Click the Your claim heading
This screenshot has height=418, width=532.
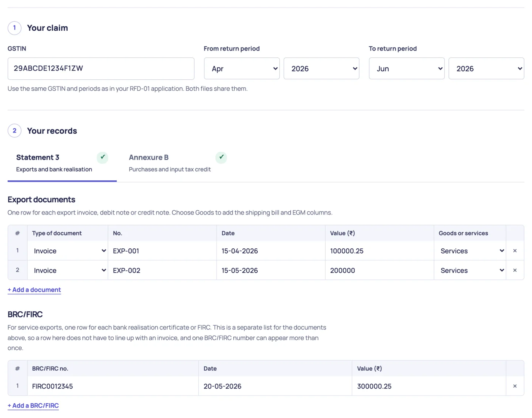tap(47, 28)
